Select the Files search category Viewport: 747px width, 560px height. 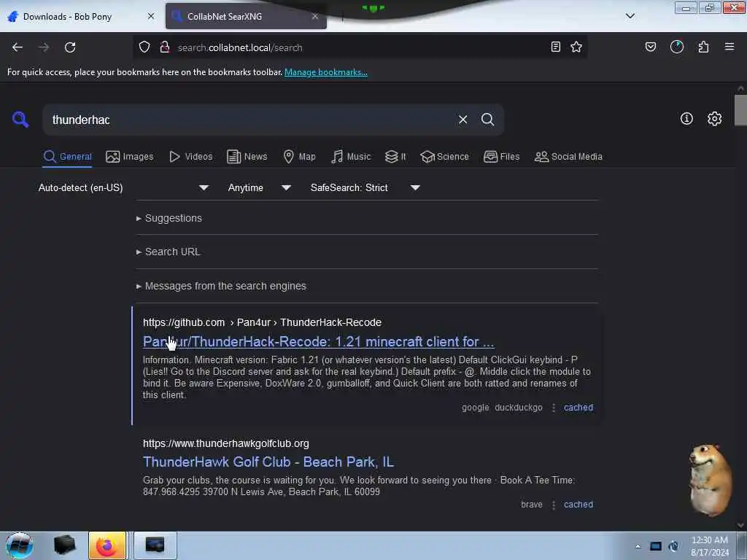click(x=502, y=157)
